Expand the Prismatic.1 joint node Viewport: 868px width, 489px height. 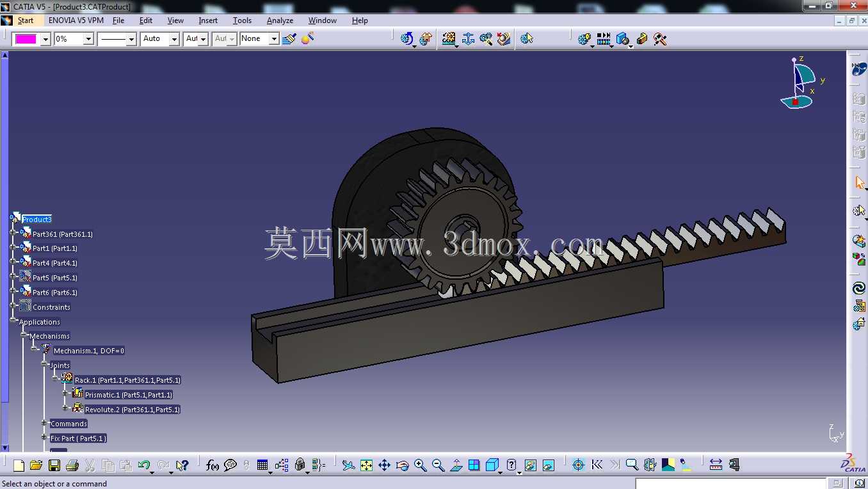[65, 393]
